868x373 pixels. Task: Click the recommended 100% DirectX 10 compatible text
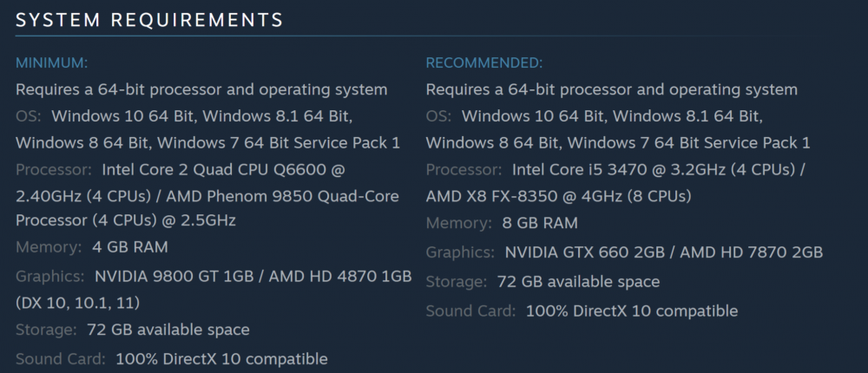632,311
